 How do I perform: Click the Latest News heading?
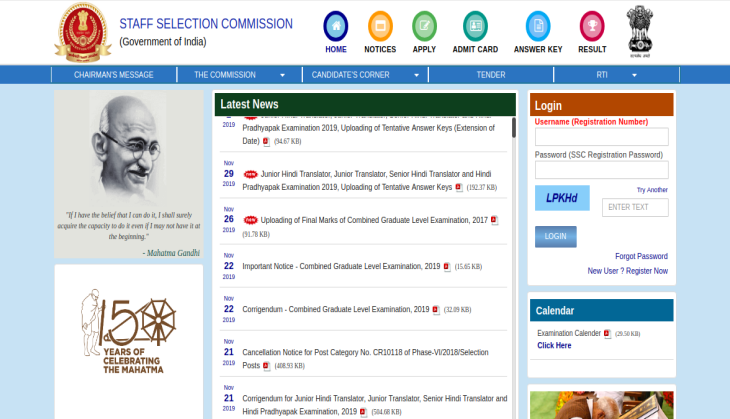click(249, 104)
